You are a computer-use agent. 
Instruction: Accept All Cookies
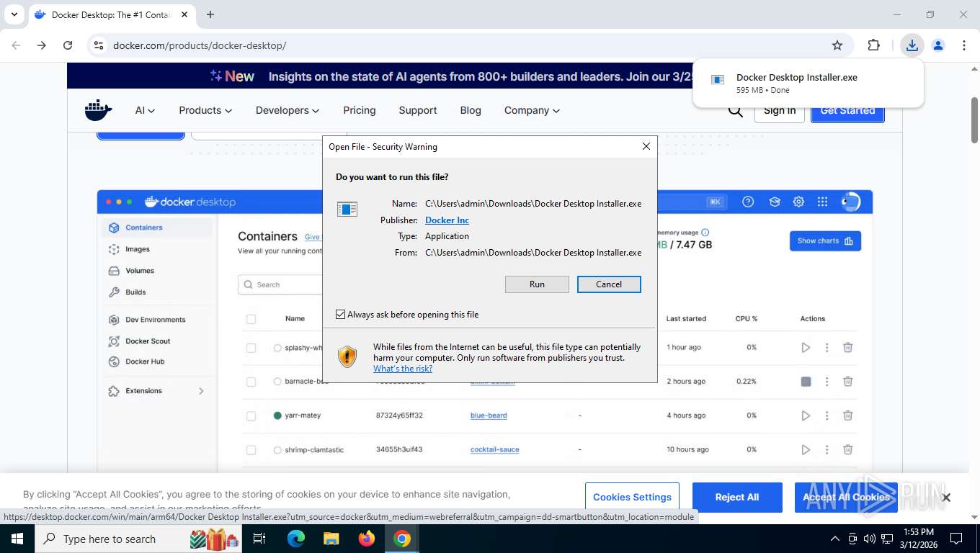pyautogui.click(x=846, y=498)
